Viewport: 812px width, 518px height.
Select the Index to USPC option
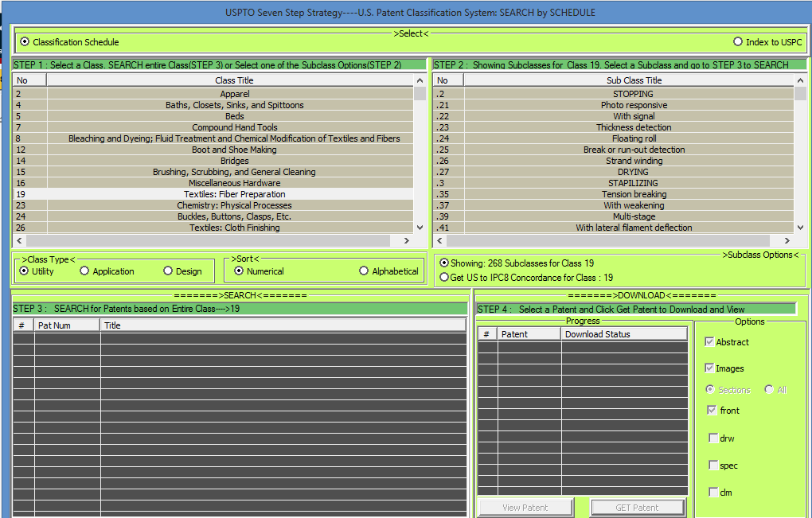738,42
